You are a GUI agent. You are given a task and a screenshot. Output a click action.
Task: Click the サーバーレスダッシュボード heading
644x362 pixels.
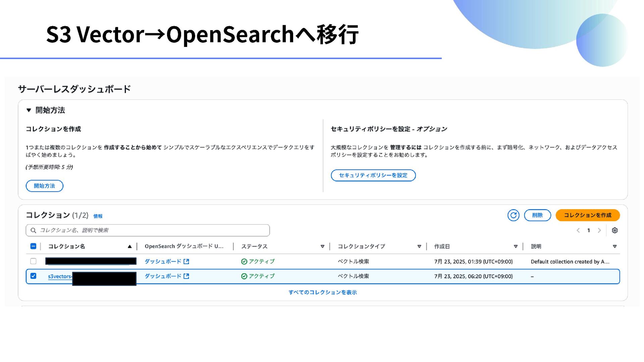[x=74, y=89]
